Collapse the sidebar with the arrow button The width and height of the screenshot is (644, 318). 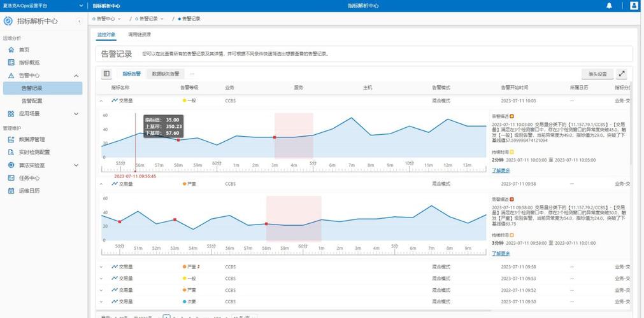79,21
